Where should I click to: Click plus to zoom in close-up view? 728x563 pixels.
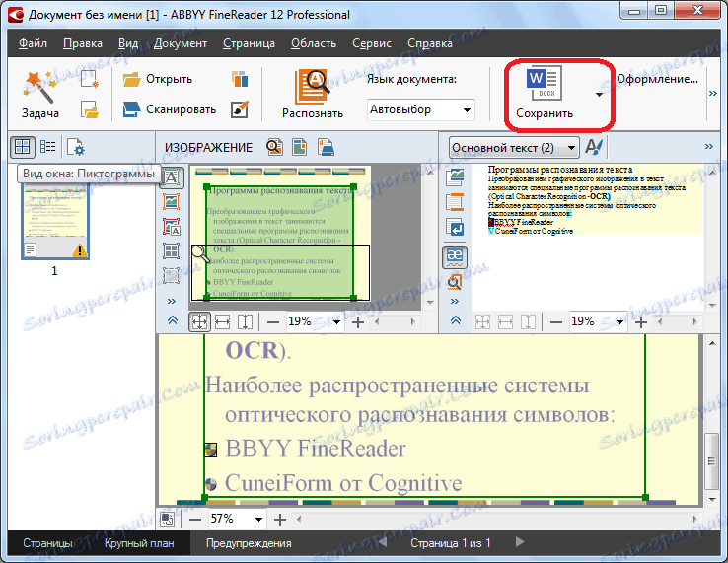[280, 519]
